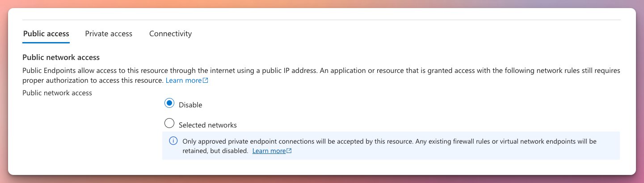This screenshot has width=644, height=183.
Task: Click the Public network access field label
Action: point(57,93)
